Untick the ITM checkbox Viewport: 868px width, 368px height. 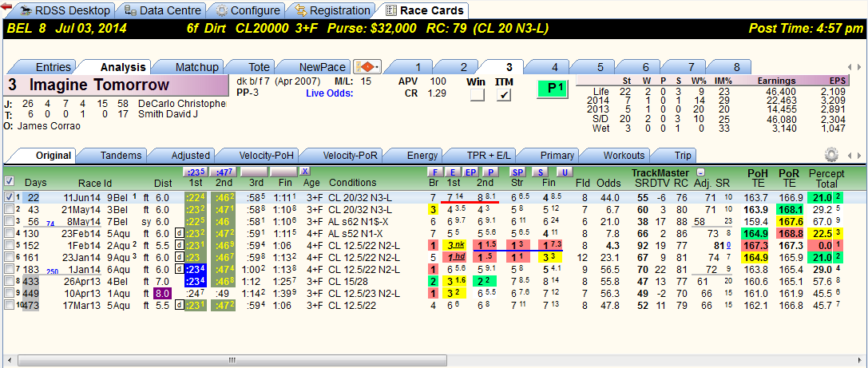[x=504, y=95]
